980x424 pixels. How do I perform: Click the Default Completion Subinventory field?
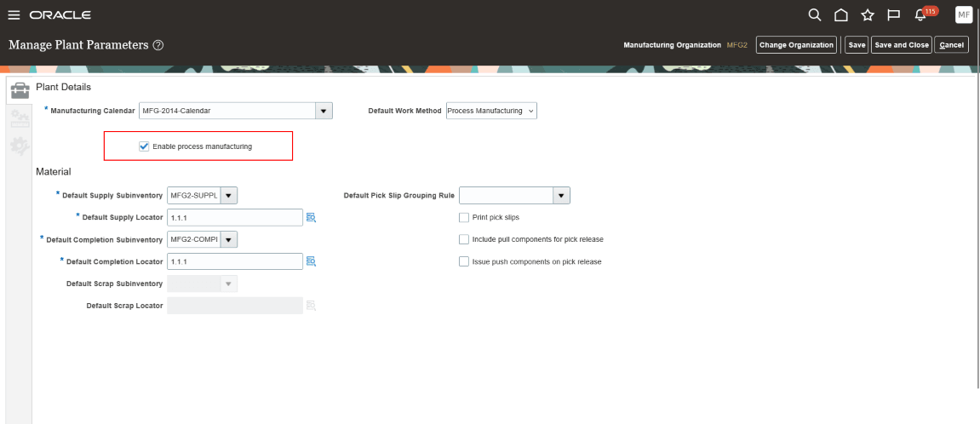(194, 239)
